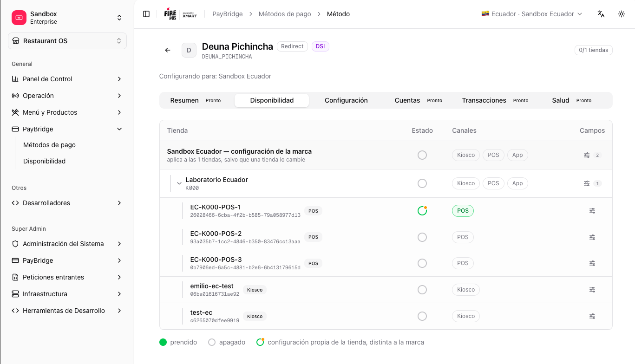Click the Administración del Sistema shield icon
Screen dimensions: 635x364
point(15,244)
